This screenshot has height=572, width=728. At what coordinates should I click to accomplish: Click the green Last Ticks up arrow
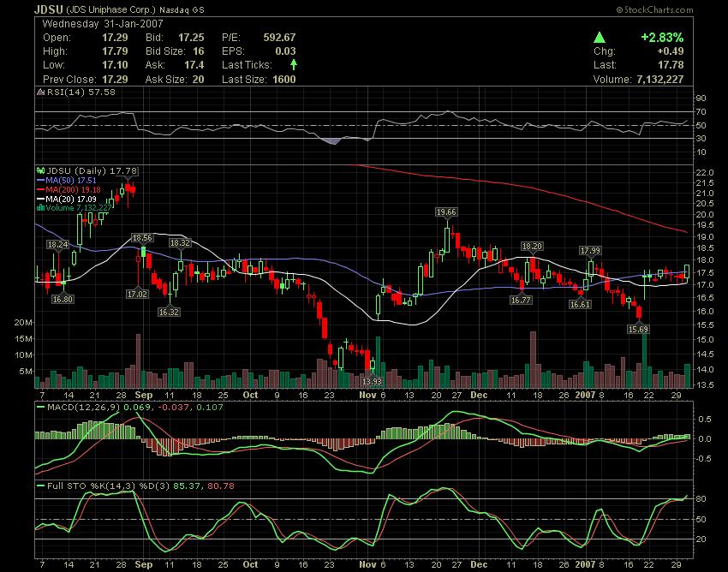click(294, 64)
